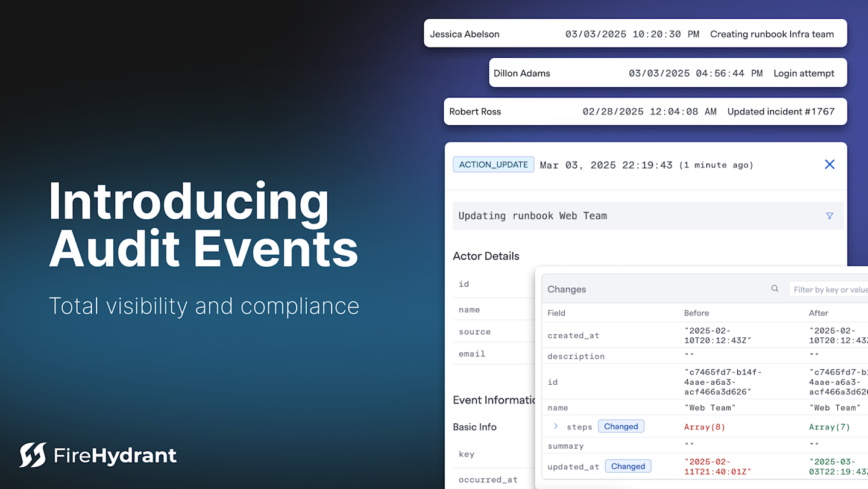Screen dimensions: 868x489
Task: Click the occurred_at row under Basic Info
Action: (x=494, y=479)
